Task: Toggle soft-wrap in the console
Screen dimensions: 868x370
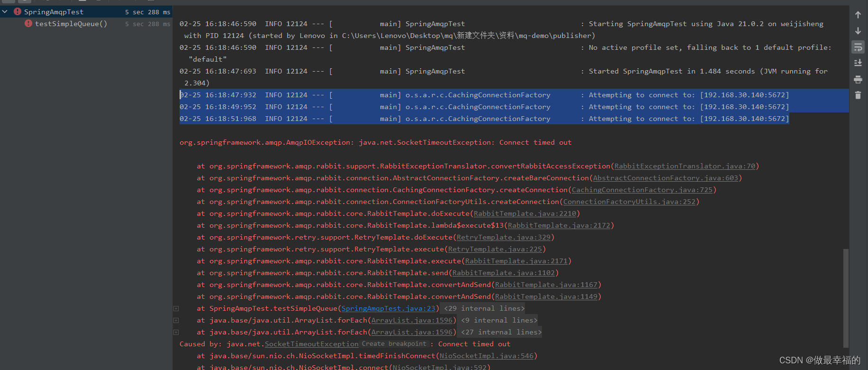Action: 858,47
